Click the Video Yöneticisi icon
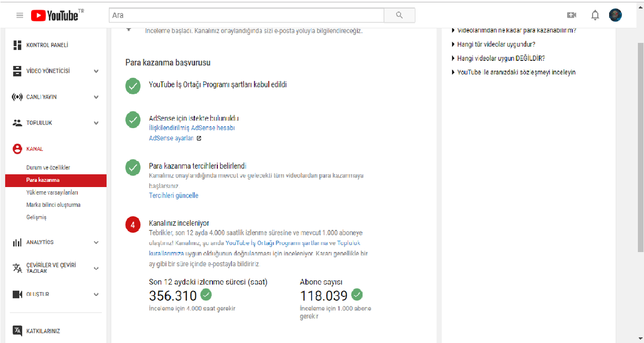The height and width of the screenshot is (343, 644). (x=17, y=71)
